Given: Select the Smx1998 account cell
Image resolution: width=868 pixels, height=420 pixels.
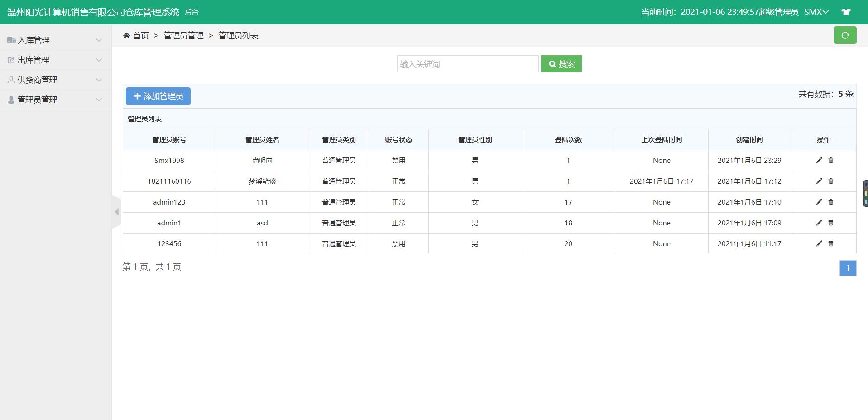Looking at the screenshot, I should [169, 160].
